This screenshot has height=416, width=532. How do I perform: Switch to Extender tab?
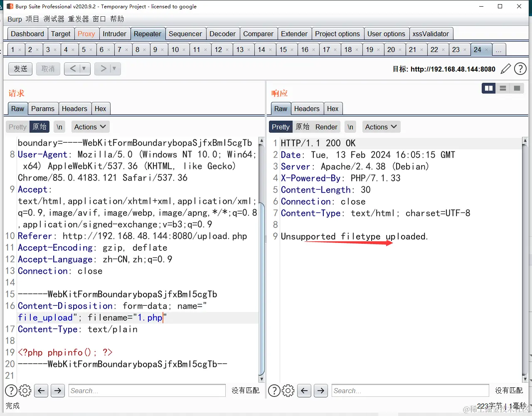click(294, 34)
